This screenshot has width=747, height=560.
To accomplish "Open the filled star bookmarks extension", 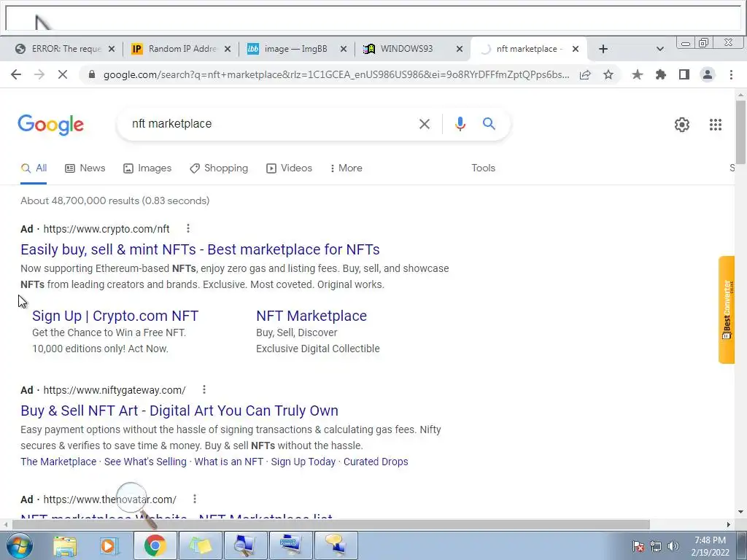I will point(637,74).
